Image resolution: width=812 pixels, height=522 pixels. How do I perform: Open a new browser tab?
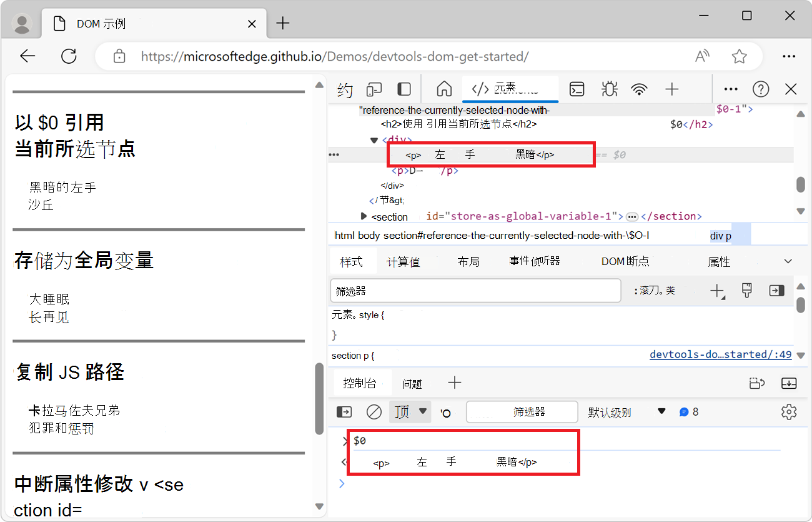pyautogui.click(x=283, y=24)
